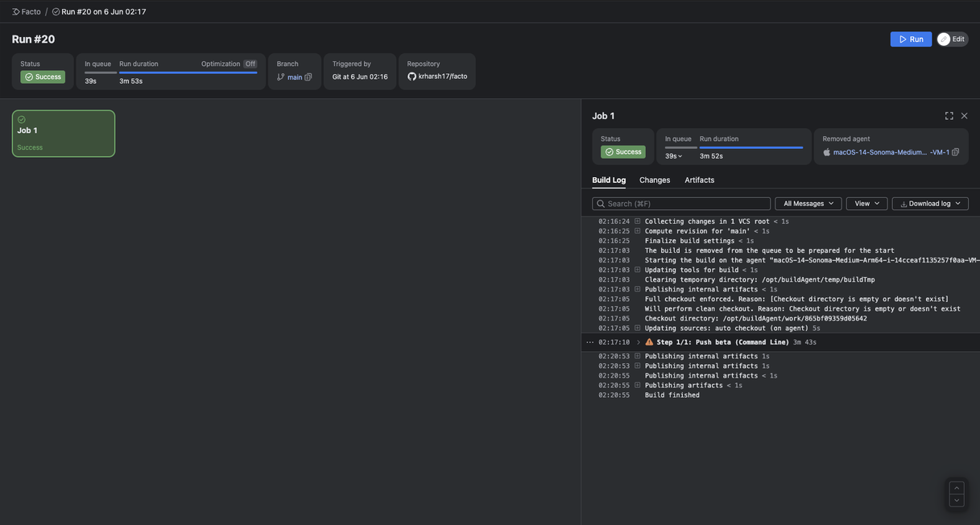Click the GitHub icon beside the repository name

(x=411, y=76)
